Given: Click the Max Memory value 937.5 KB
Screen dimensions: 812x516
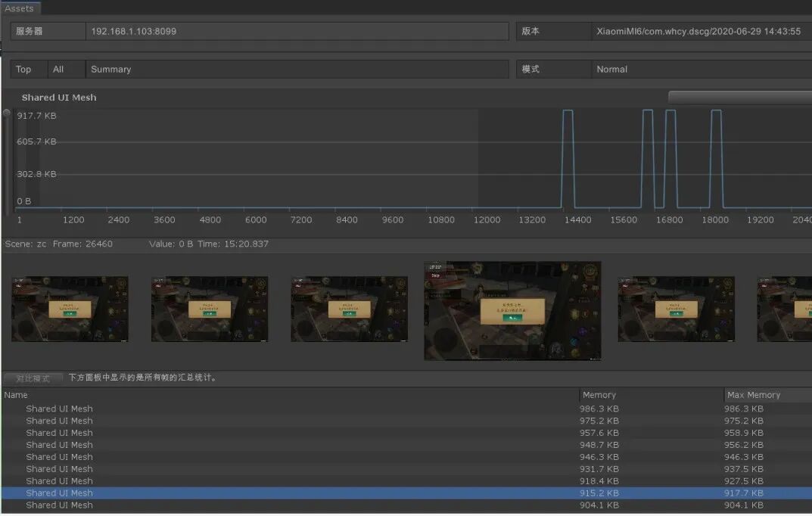Looking at the screenshot, I should pos(744,469).
